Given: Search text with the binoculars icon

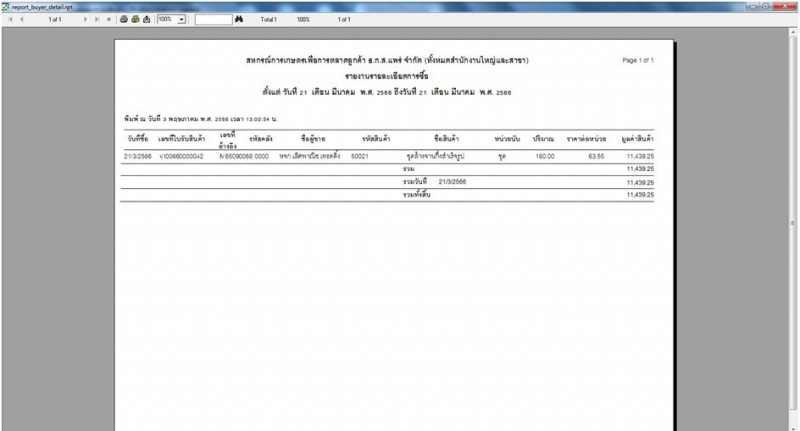Looking at the screenshot, I should pos(239,19).
